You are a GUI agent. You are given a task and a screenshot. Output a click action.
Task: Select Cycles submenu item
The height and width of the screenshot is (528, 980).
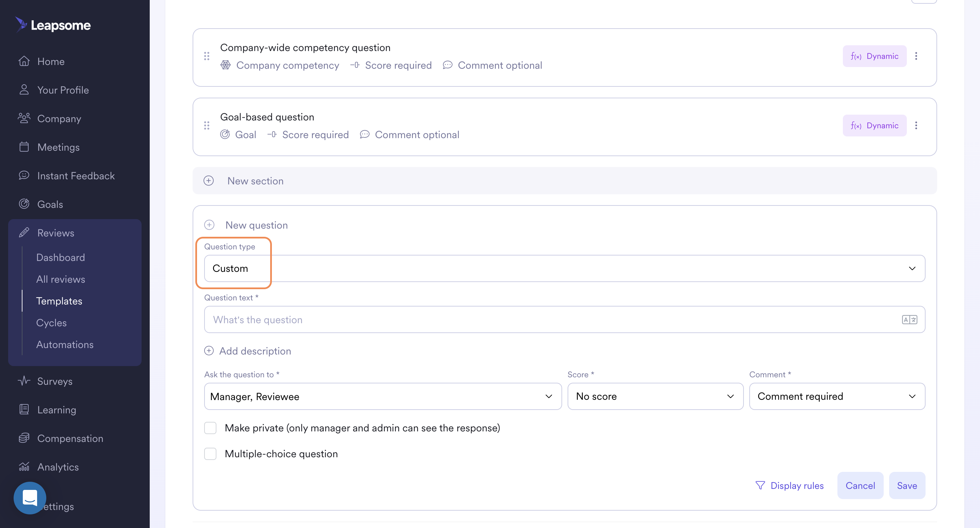(x=51, y=323)
